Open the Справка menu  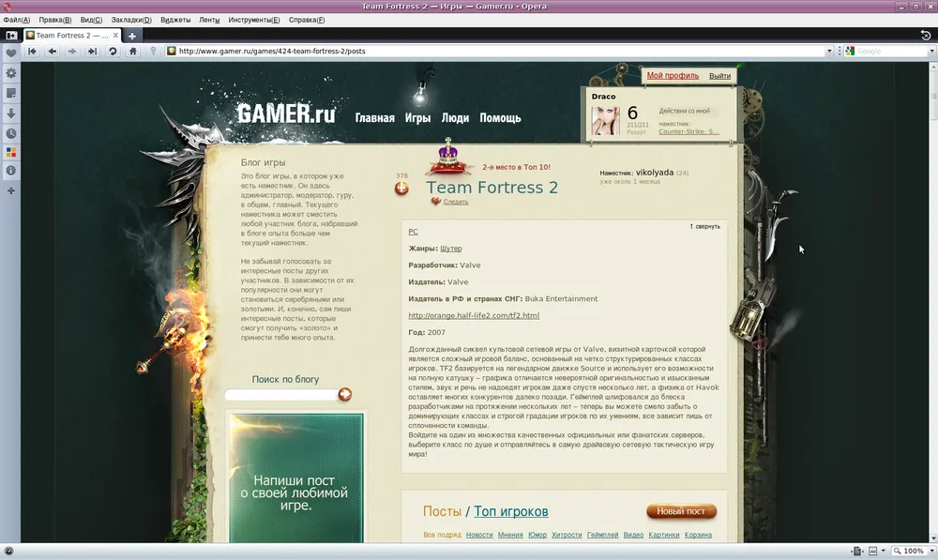[307, 20]
